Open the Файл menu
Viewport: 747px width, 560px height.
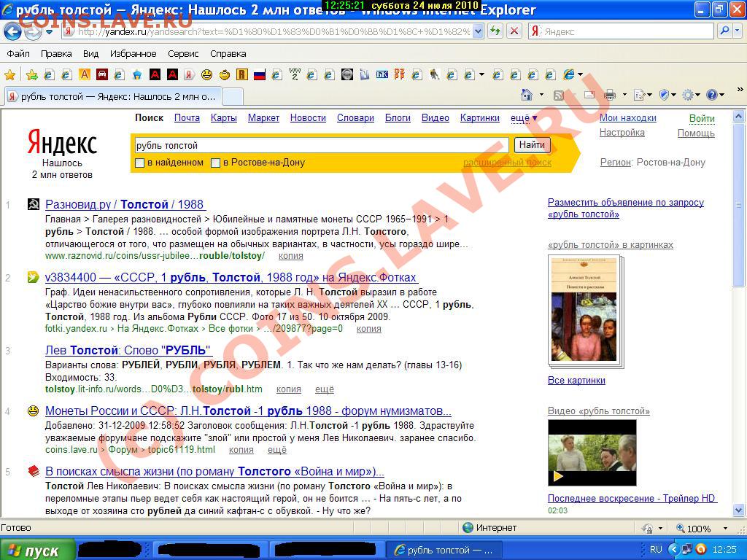click(x=18, y=54)
